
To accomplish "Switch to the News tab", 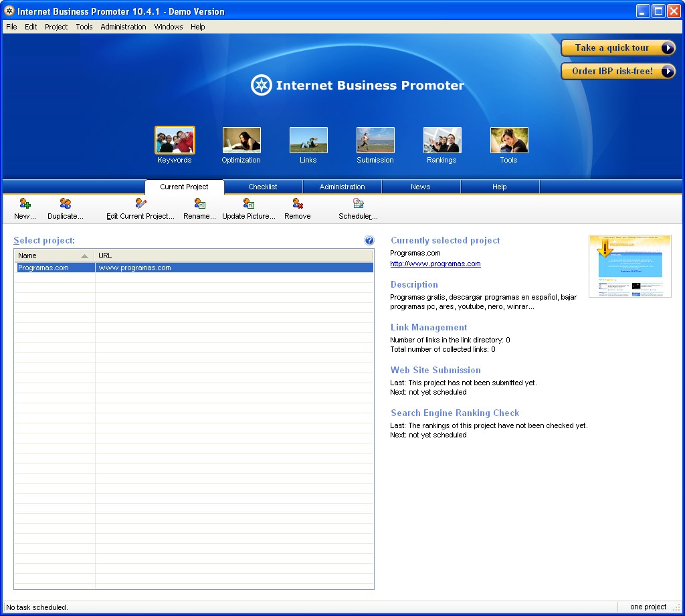I will pyautogui.click(x=421, y=187).
